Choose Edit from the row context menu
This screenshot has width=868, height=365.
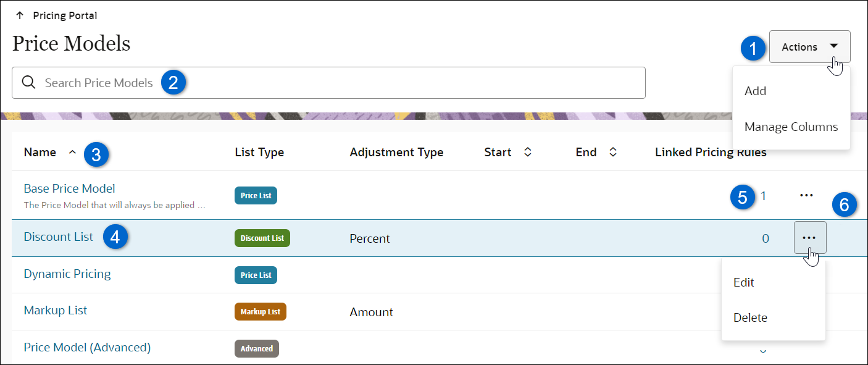743,282
